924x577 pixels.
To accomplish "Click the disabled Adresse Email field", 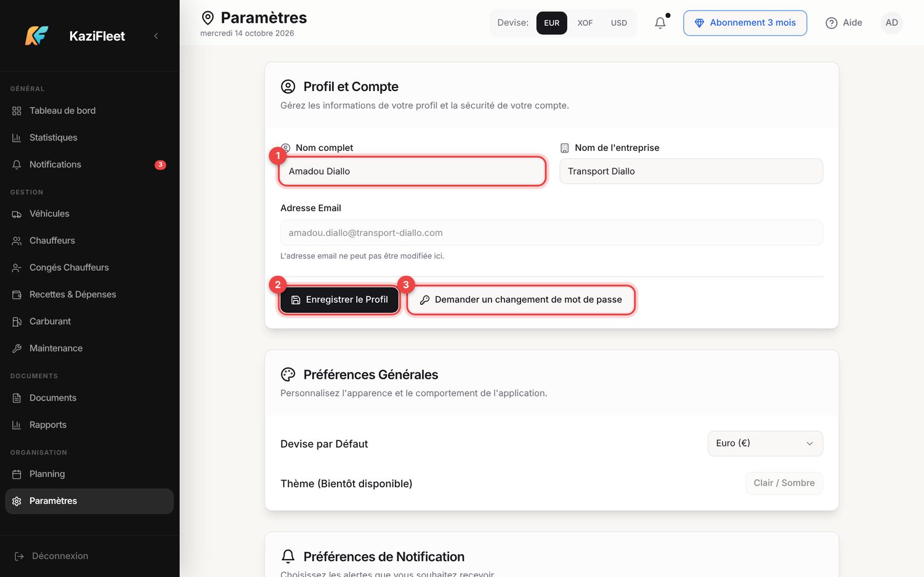I will (551, 233).
